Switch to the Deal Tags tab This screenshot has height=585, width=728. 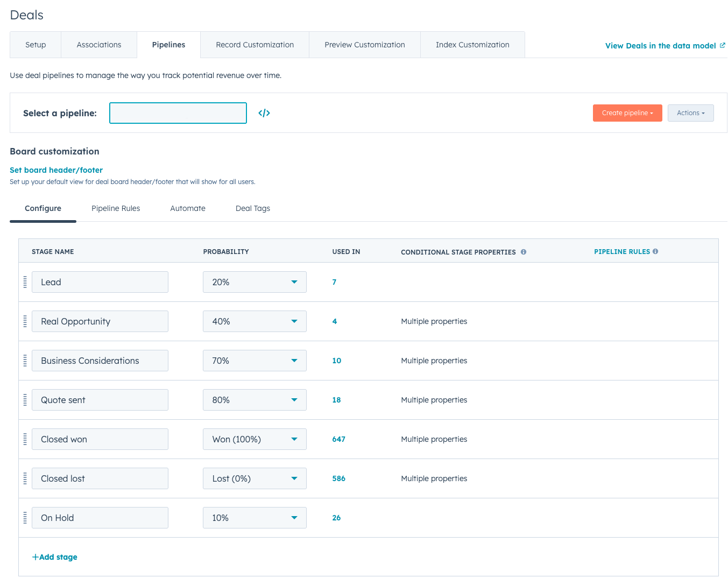pyautogui.click(x=253, y=208)
